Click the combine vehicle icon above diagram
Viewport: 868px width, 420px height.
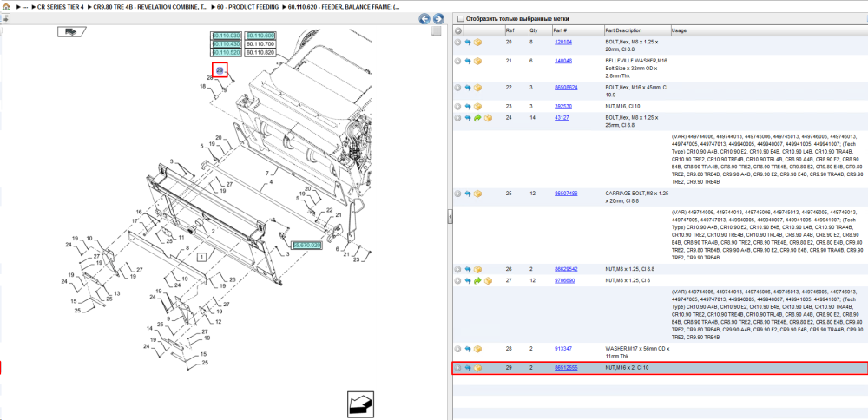(x=71, y=31)
